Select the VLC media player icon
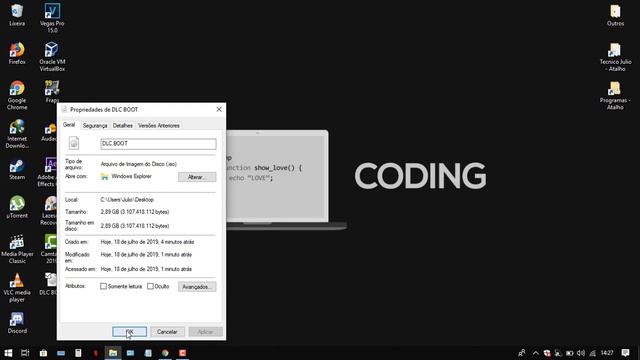 (x=17, y=288)
